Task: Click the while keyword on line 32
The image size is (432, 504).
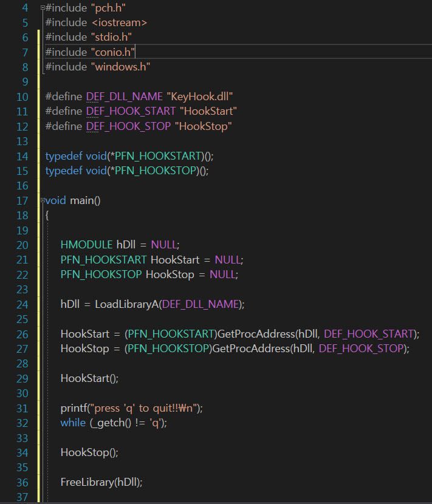Action: point(73,423)
